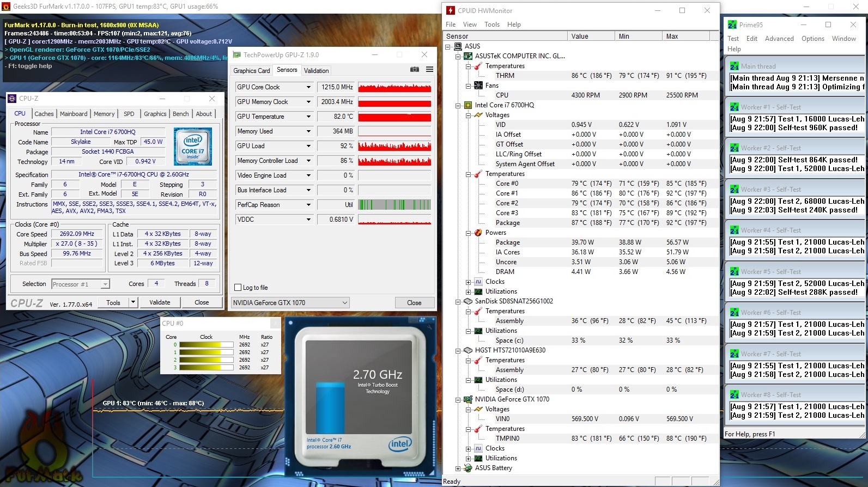The width and height of the screenshot is (868, 487).
Task: Collapse the Powers node in HWMonitor
Action: pos(468,233)
